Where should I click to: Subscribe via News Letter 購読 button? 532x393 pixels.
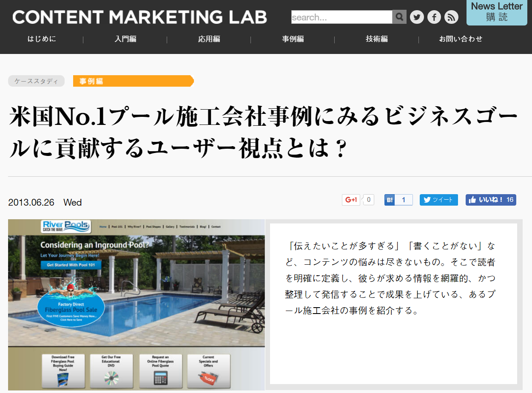point(496,12)
